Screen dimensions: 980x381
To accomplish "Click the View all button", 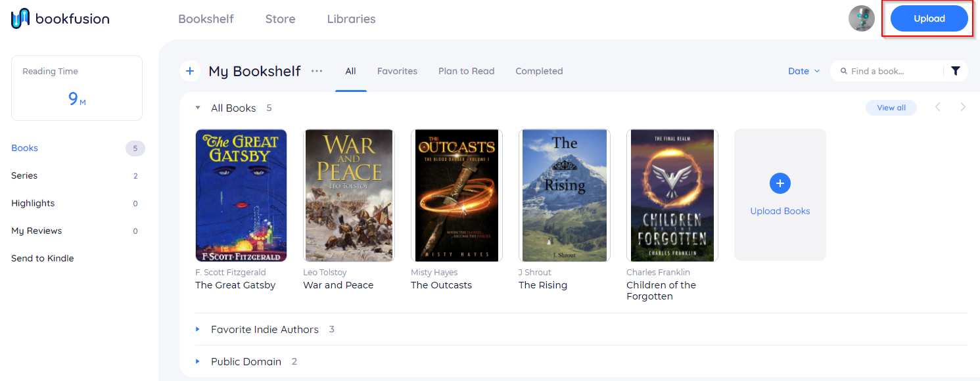I will click(x=891, y=108).
